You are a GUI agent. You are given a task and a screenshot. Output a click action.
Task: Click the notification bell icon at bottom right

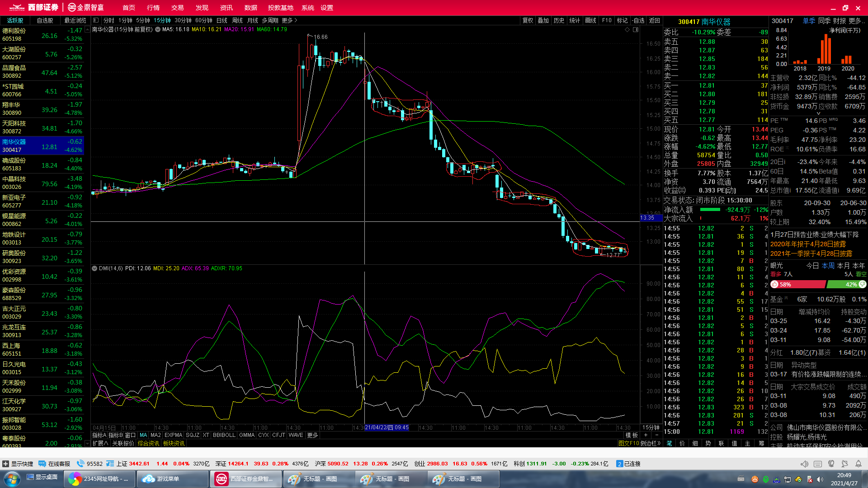coord(858,464)
